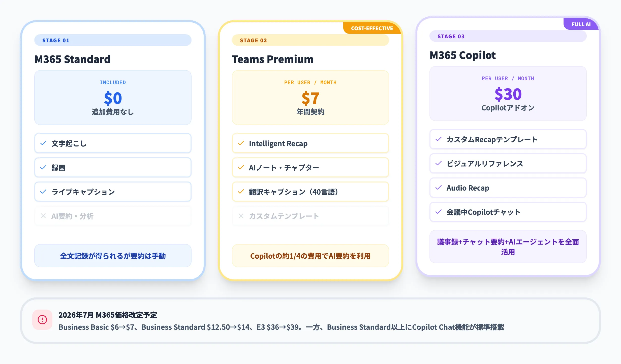Select the STAGE 03 label
Viewport: 621px width, 364px height.
tap(451, 36)
